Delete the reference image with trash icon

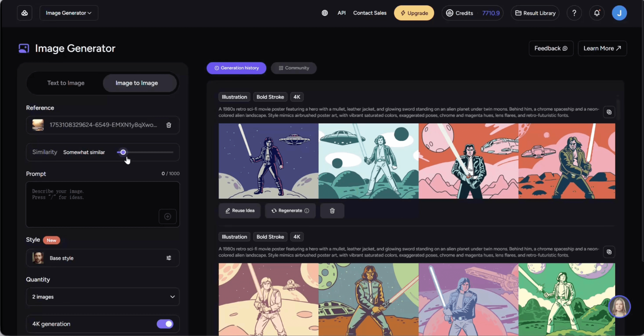[169, 125]
